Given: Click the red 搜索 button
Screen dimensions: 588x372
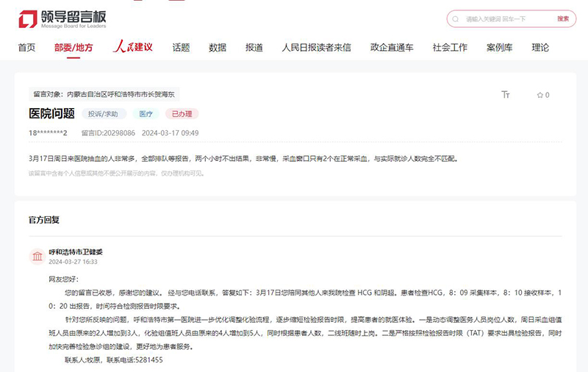Looking at the screenshot, I should (x=562, y=19).
